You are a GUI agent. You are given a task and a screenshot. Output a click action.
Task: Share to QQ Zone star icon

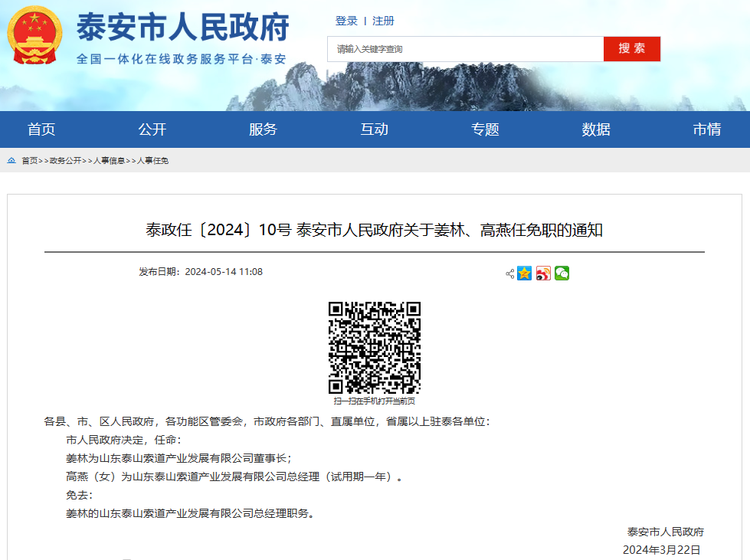(524, 273)
